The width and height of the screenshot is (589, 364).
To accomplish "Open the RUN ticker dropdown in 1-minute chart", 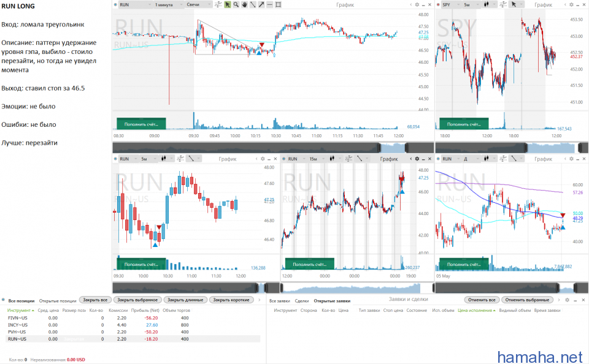I will click(x=134, y=5).
